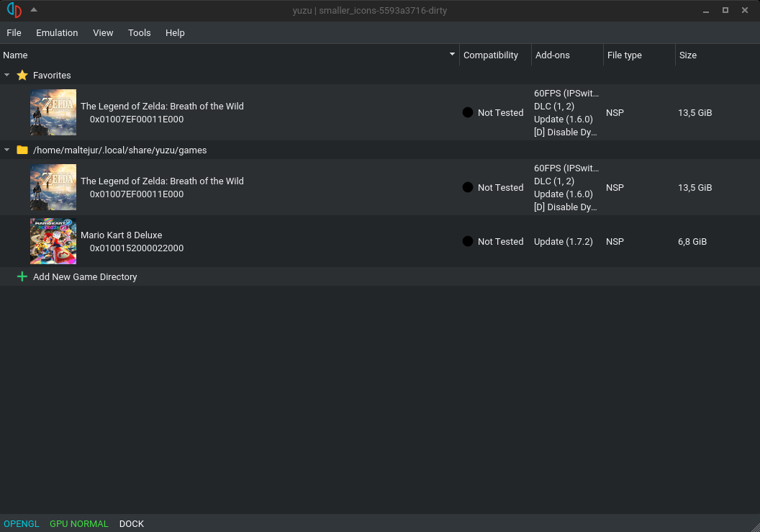
Task: Click the Not Tested black dot for Mario Kart
Action: (468, 241)
